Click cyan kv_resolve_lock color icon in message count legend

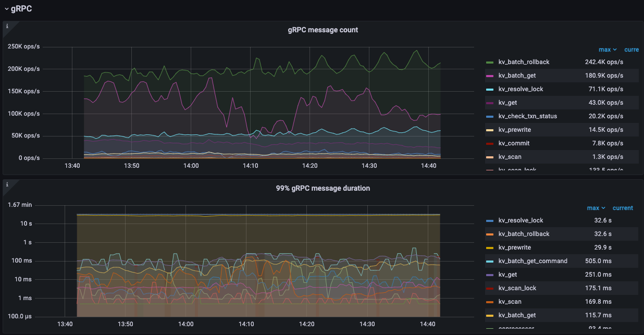(x=490, y=89)
